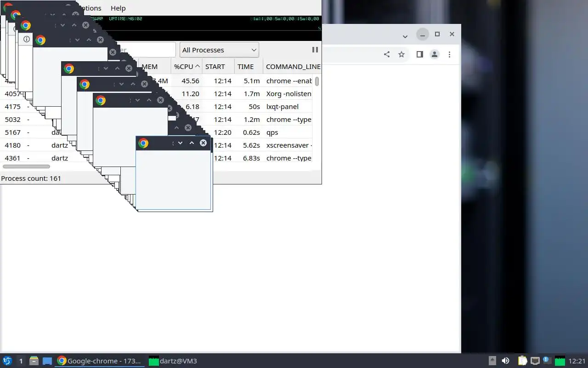Viewport: 588px width, 368px height.
Task: Open the 12:21 taskbar clock
Action: pyautogui.click(x=577, y=361)
